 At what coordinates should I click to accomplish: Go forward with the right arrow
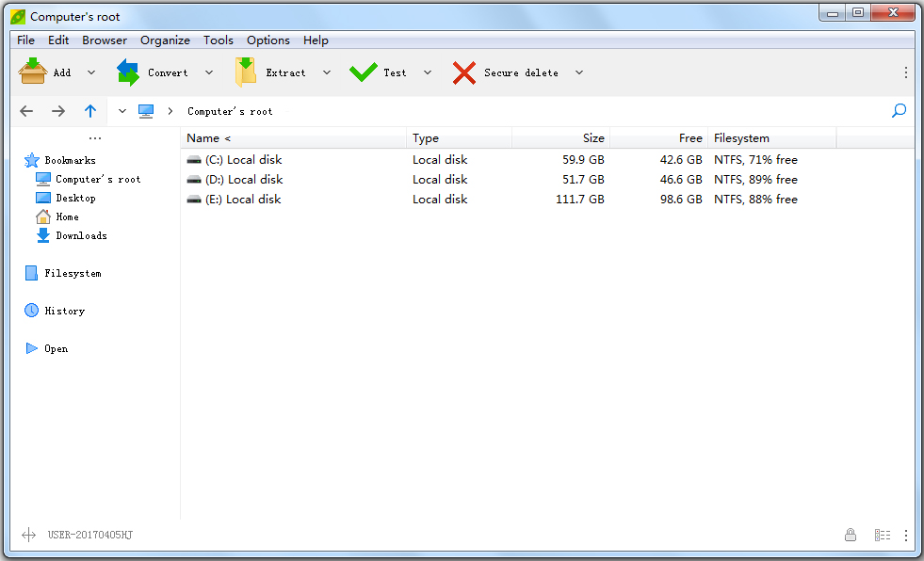pyautogui.click(x=57, y=111)
